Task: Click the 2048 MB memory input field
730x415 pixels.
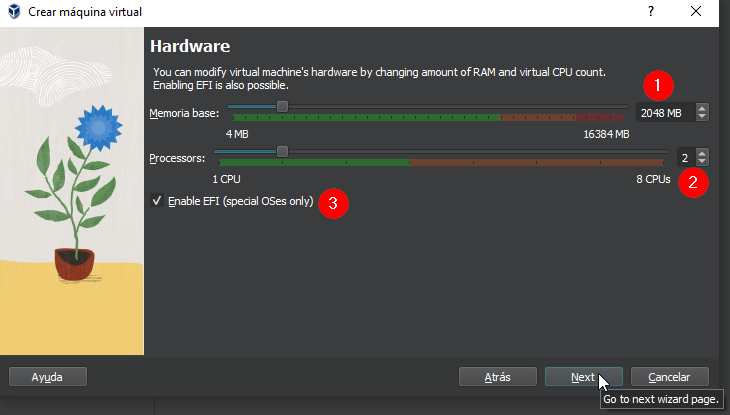Action: [662, 113]
